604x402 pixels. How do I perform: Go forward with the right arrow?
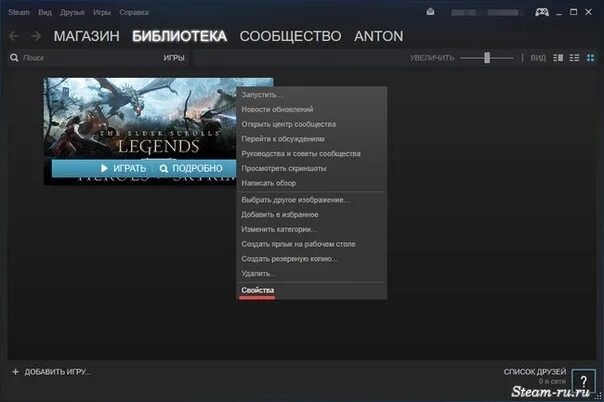(x=36, y=36)
